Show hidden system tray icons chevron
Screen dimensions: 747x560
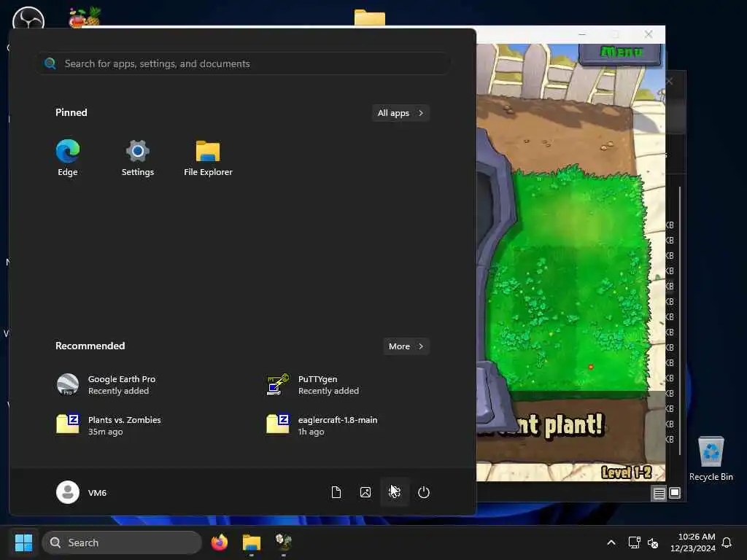611,542
